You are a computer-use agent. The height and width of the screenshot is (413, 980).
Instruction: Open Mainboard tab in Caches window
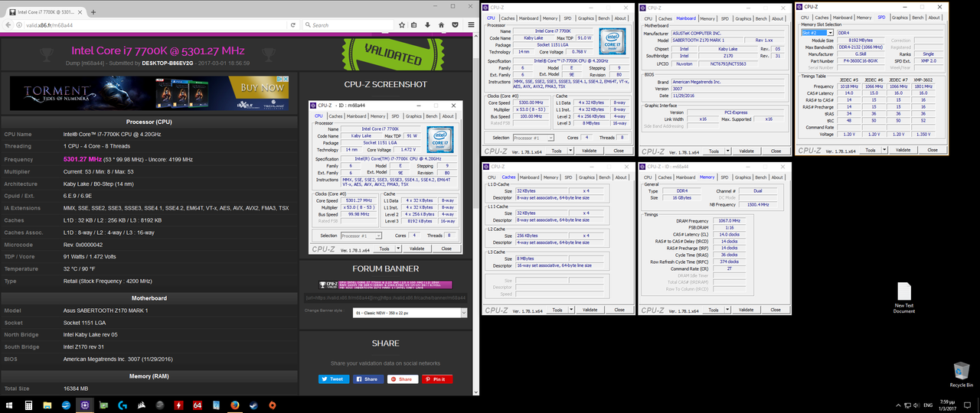[x=528, y=177]
